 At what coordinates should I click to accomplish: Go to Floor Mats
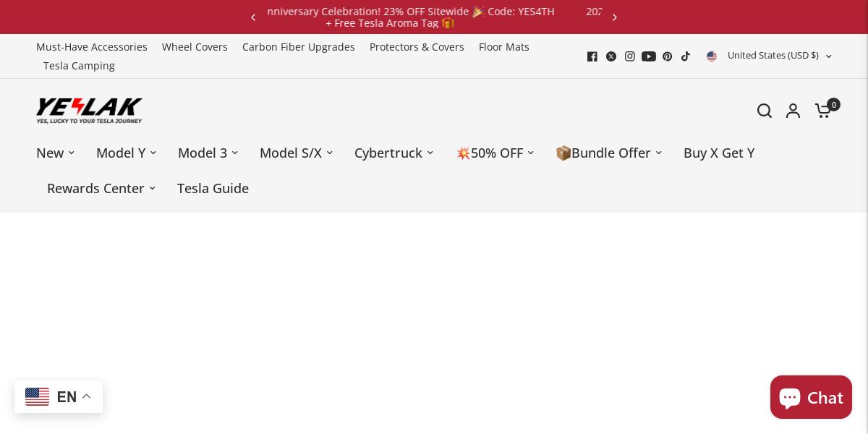[x=504, y=47]
